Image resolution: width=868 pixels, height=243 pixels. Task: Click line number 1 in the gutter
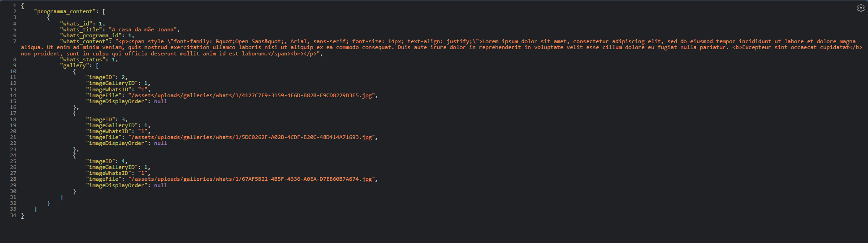click(15, 5)
